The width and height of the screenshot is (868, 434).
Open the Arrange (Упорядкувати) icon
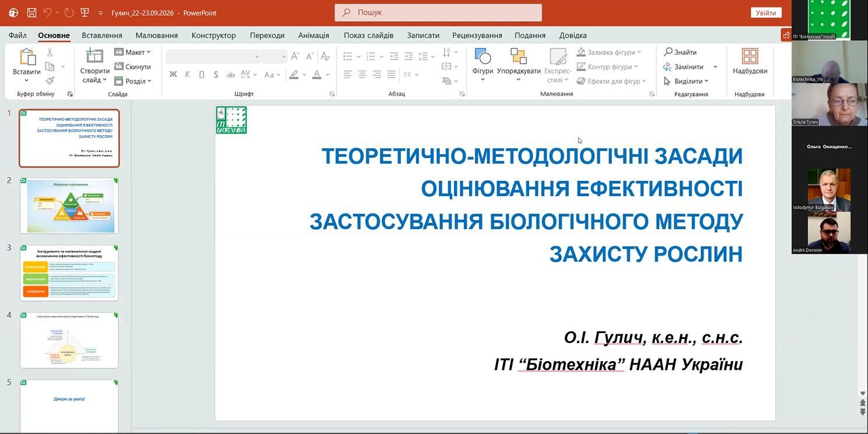(x=519, y=57)
